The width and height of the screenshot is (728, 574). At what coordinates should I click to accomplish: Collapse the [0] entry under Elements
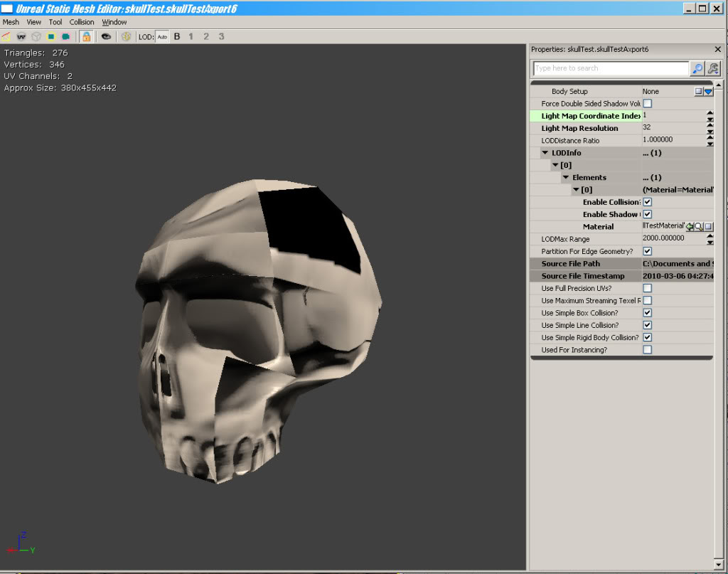click(576, 189)
